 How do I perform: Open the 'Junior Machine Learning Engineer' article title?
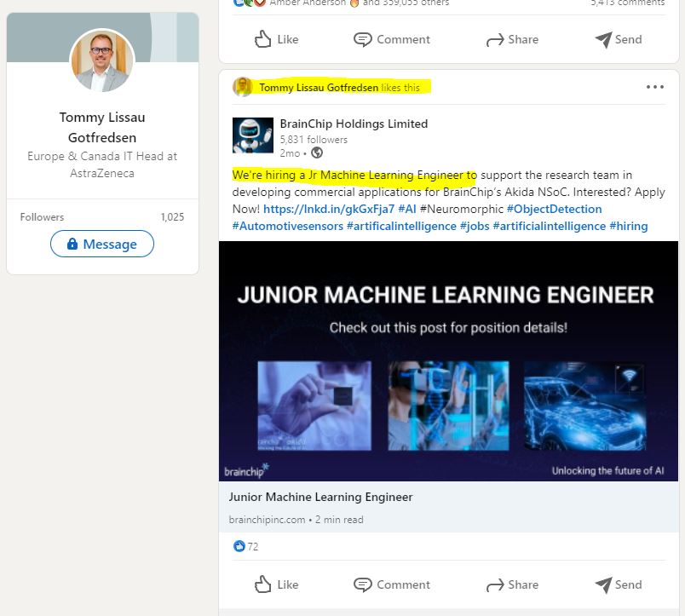pyautogui.click(x=320, y=497)
